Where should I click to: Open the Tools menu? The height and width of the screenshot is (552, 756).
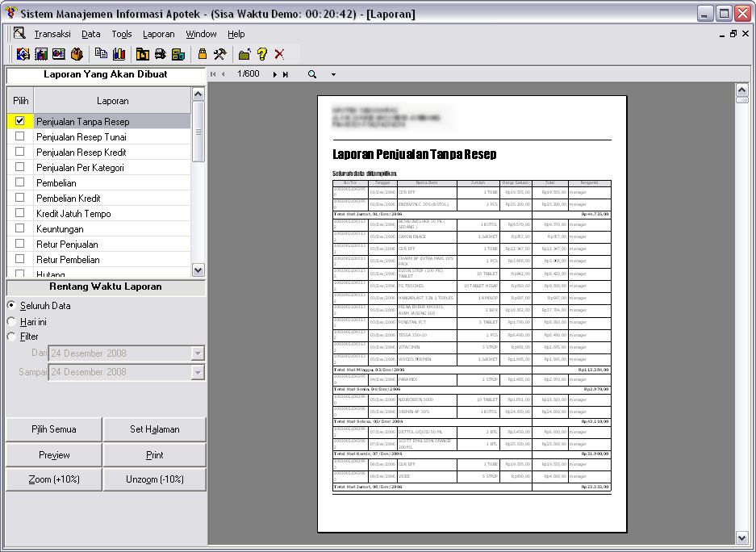point(122,34)
